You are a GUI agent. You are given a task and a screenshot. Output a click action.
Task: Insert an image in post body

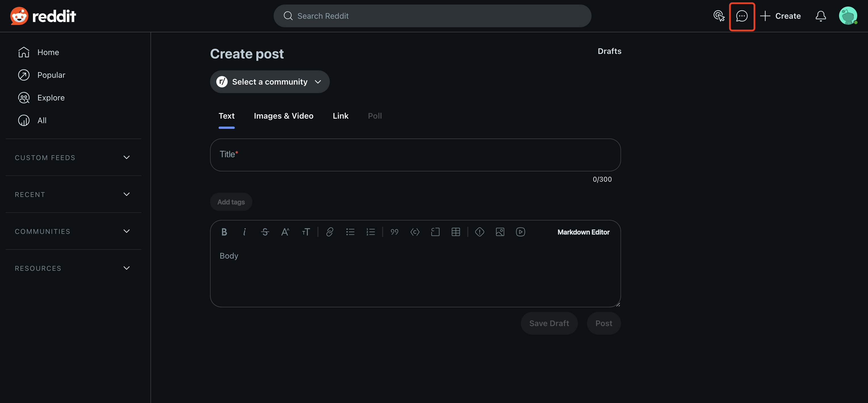pos(500,232)
